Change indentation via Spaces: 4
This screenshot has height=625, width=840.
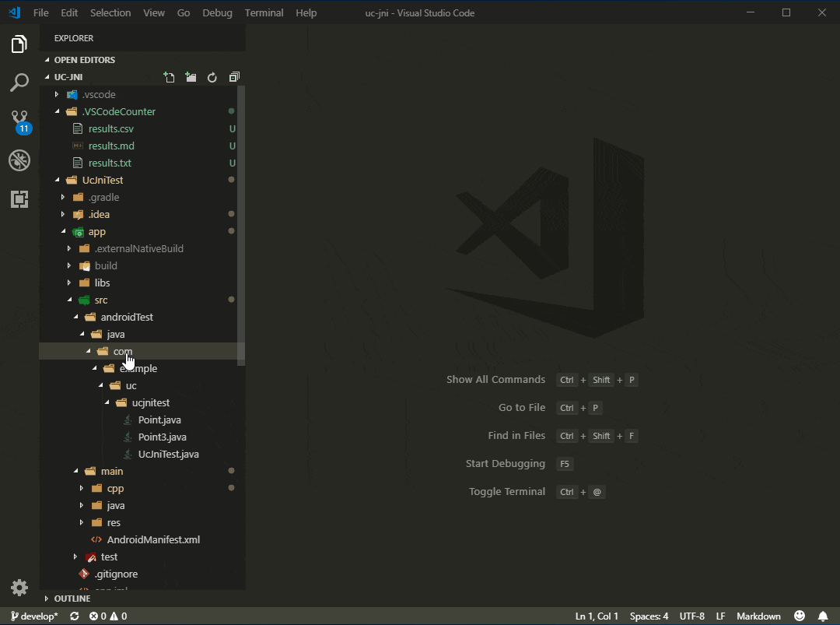tap(649, 616)
